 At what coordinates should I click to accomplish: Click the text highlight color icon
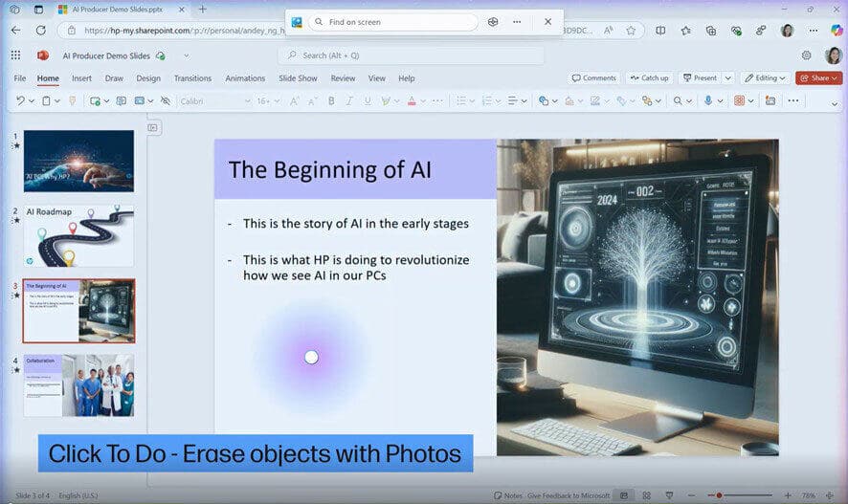point(386,101)
